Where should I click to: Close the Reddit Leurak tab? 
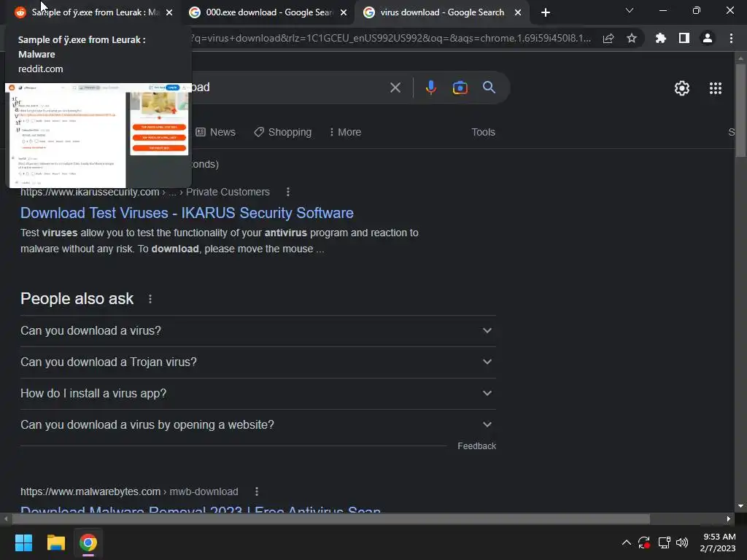[169, 12]
